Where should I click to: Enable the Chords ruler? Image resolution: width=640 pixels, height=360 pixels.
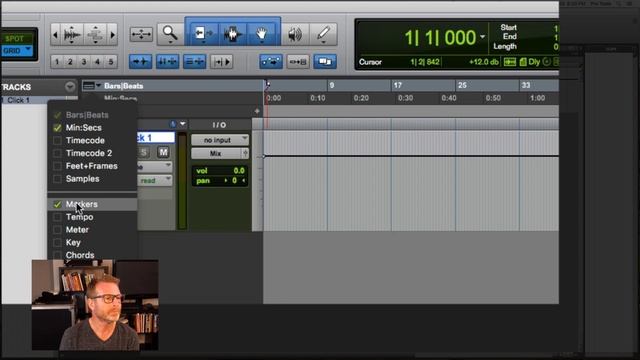click(x=57, y=255)
